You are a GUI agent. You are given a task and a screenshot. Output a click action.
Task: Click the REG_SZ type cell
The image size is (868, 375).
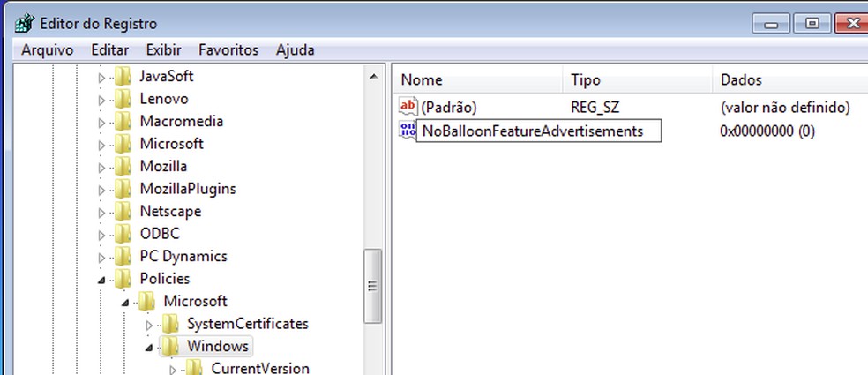pyautogui.click(x=595, y=108)
